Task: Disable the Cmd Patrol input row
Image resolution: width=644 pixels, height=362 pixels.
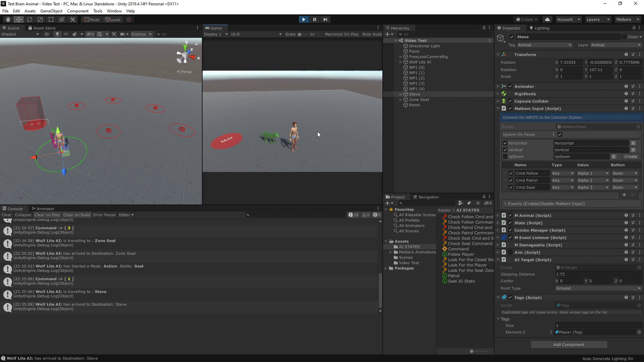Action: [x=511, y=180]
